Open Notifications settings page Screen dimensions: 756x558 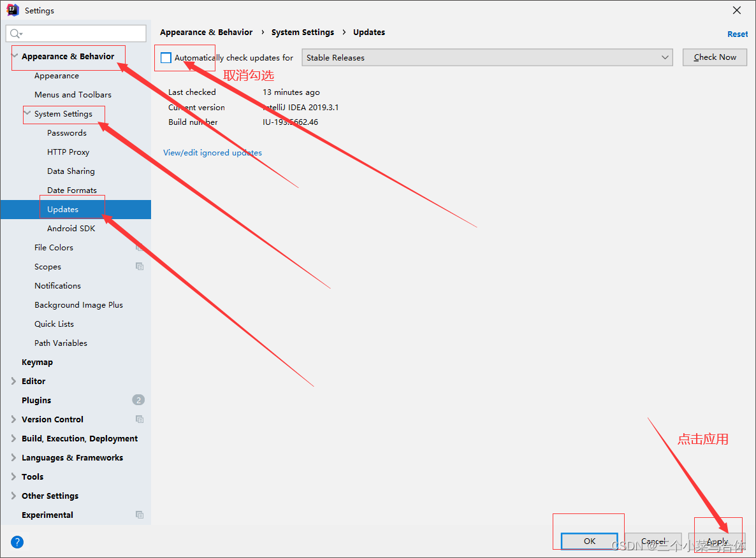pos(57,286)
